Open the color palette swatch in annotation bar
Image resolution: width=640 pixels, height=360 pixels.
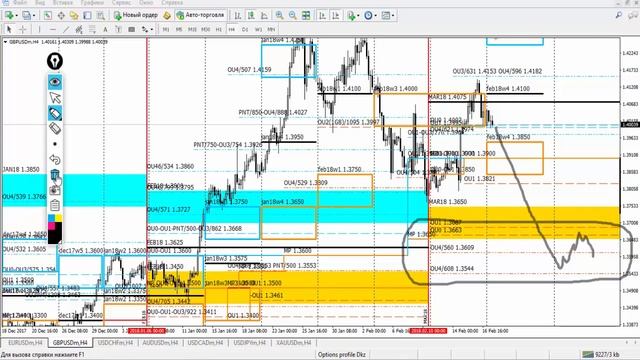[55, 229]
